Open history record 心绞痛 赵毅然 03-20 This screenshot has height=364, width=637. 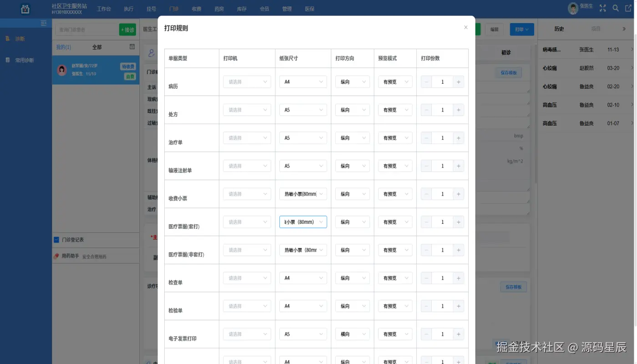coord(587,68)
